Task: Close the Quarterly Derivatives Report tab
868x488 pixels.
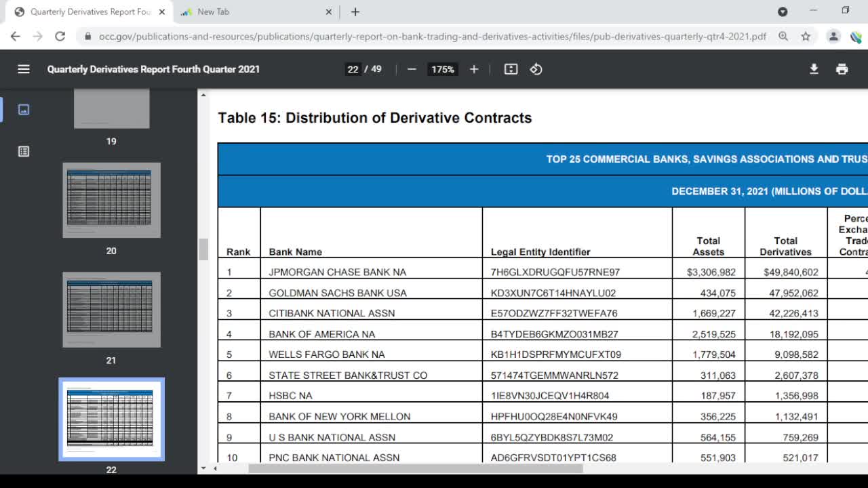Action: (x=161, y=12)
